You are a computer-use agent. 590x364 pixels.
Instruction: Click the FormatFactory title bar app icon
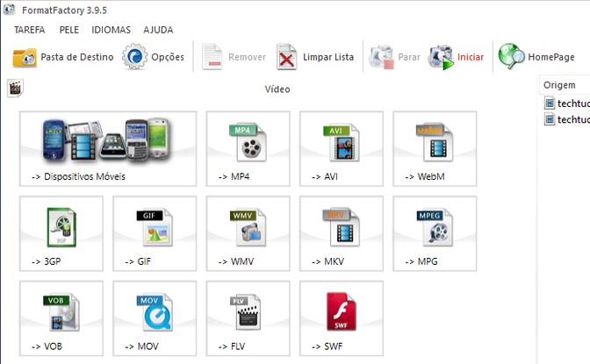point(9,9)
